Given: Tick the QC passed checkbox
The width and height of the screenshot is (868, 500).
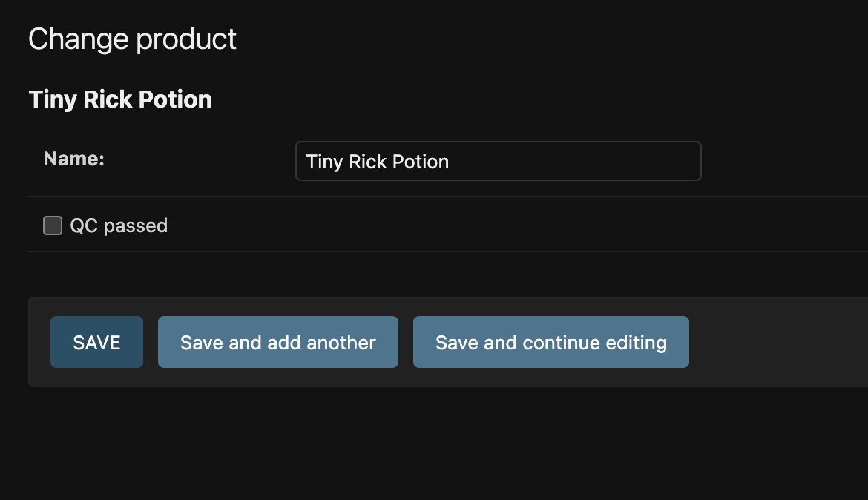Looking at the screenshot, I should pyautogui.click(x=53, y=226).
